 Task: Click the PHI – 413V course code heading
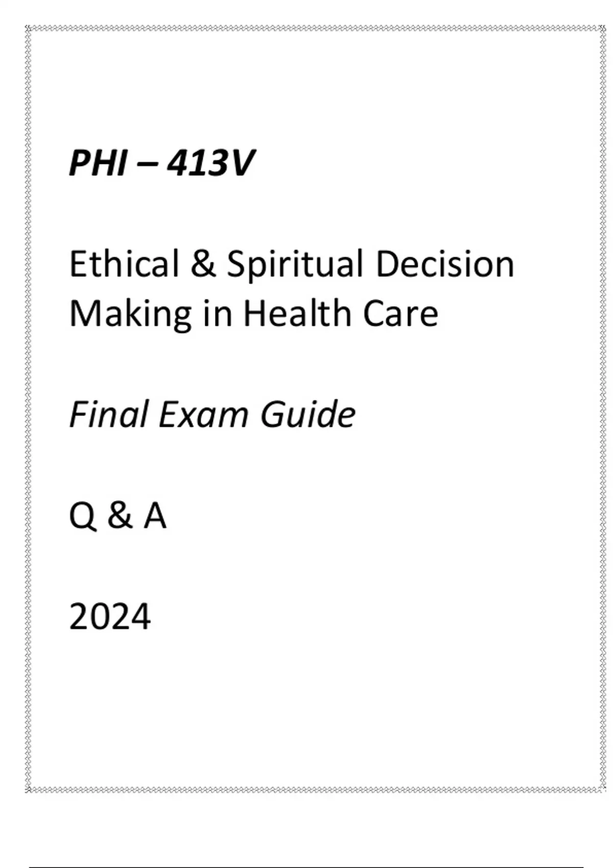pos(161,163)
